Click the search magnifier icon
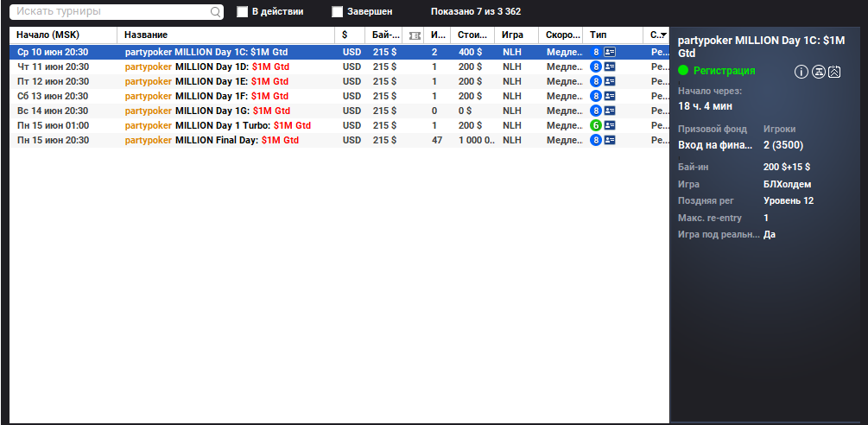Image resolution: width=868 pixels, height=425 pixels. [215, 12]
